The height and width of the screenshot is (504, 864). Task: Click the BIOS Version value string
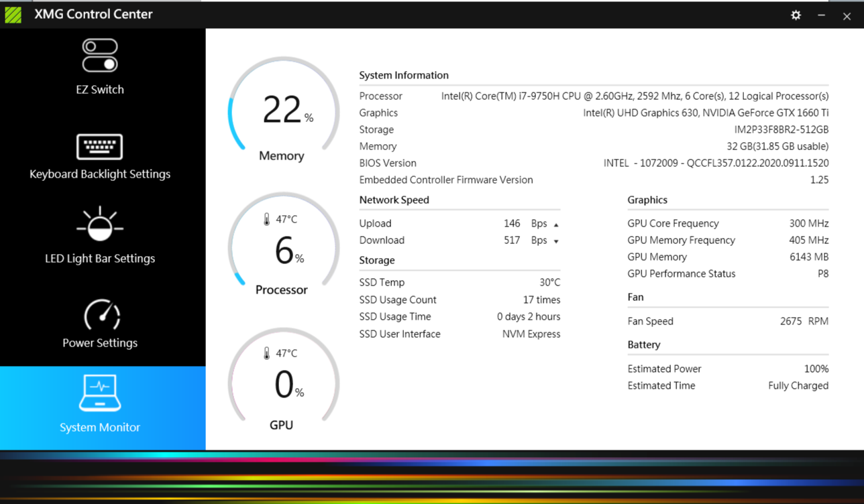(716, 163)
